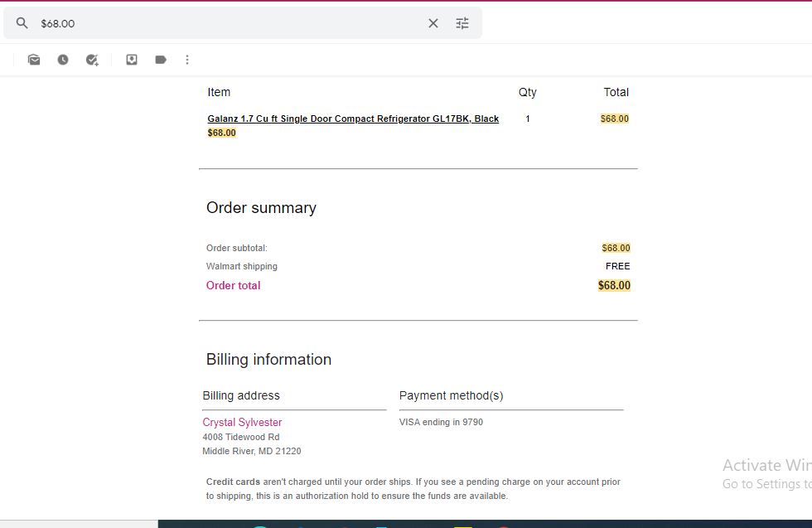Snooze this email with the clock icon
This screenshot has width=812, height=528.
(63, 60)
